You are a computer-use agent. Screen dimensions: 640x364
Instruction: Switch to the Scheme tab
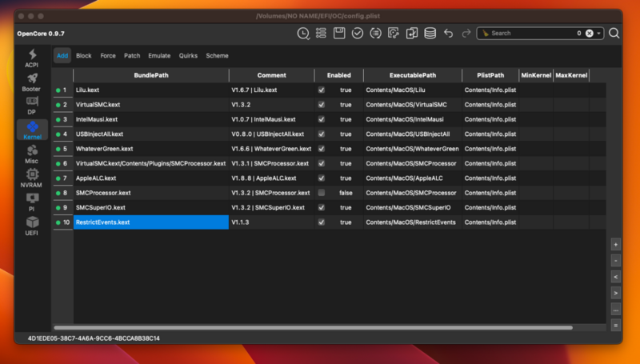[x=217, y=55]
